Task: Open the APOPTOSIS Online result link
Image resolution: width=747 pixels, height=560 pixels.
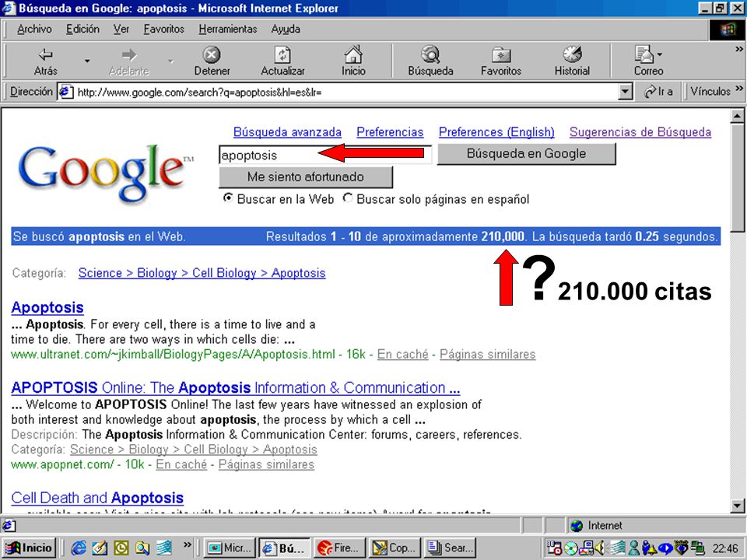Action: 235,387
